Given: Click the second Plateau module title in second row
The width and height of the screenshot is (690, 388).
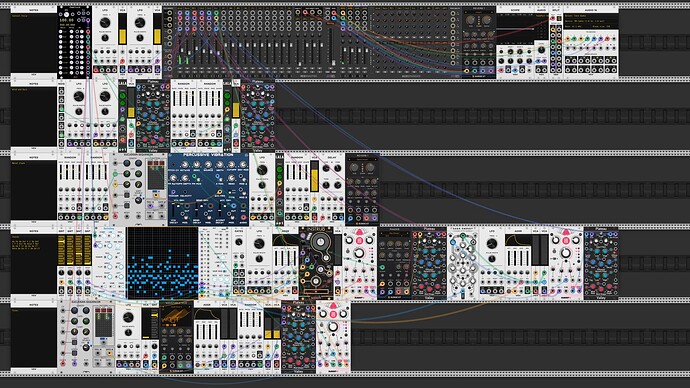Looking at the screenshot, I should [x=258, y=81].
